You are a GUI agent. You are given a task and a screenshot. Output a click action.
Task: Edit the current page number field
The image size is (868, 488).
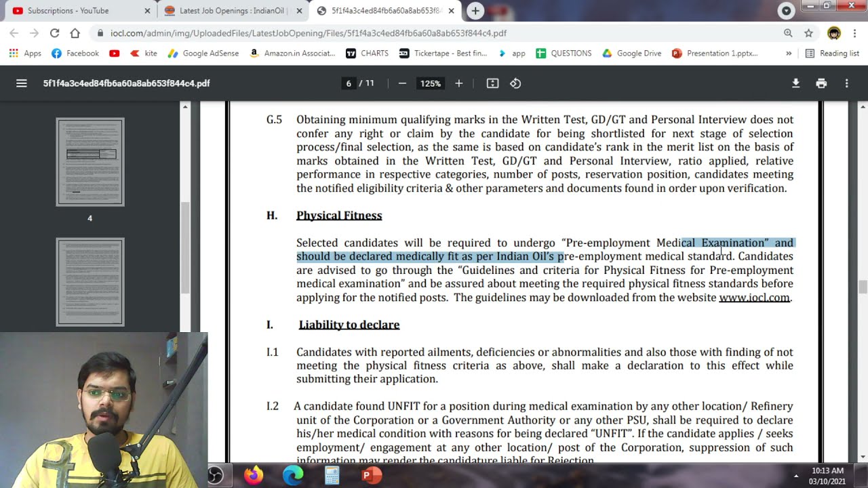[x=349, y=83]
